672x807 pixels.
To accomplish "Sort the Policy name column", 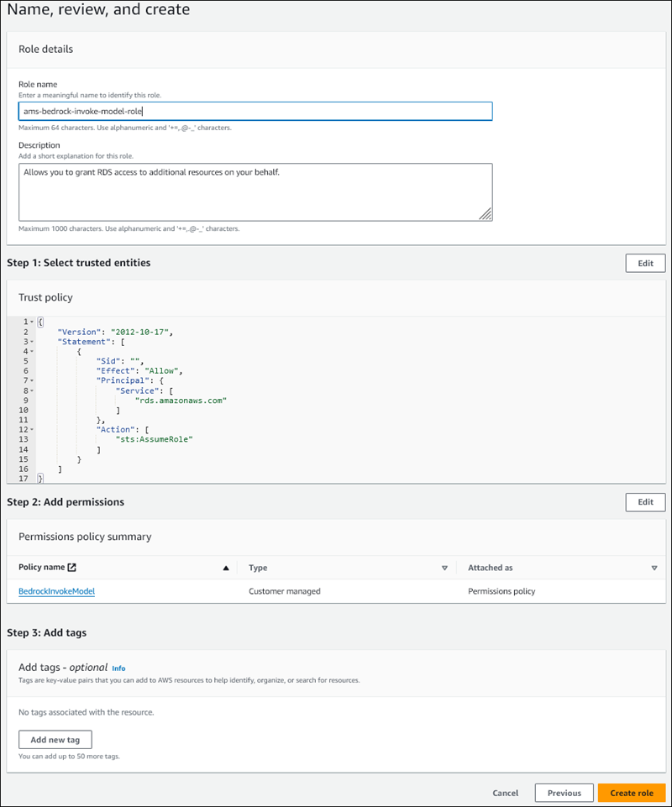I will [225, 566].
